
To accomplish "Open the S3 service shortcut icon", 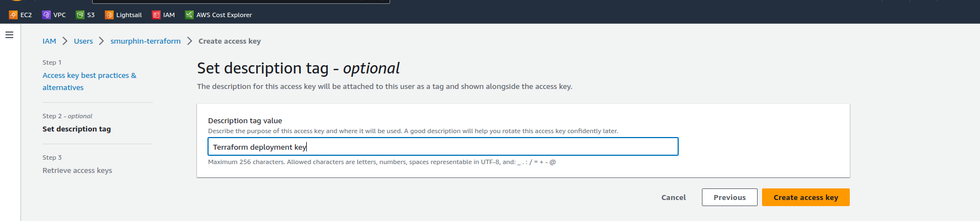I will 80,15.
